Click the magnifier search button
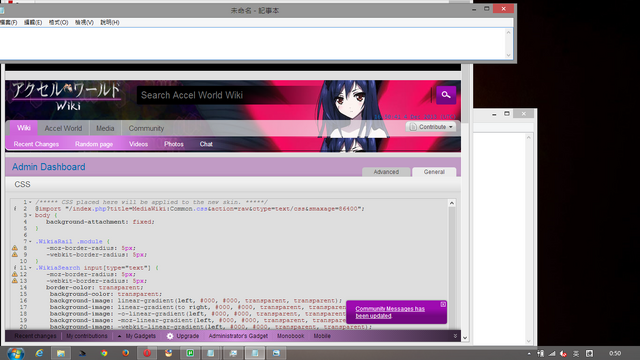640x360 pixels. click(x=446, y=95)
